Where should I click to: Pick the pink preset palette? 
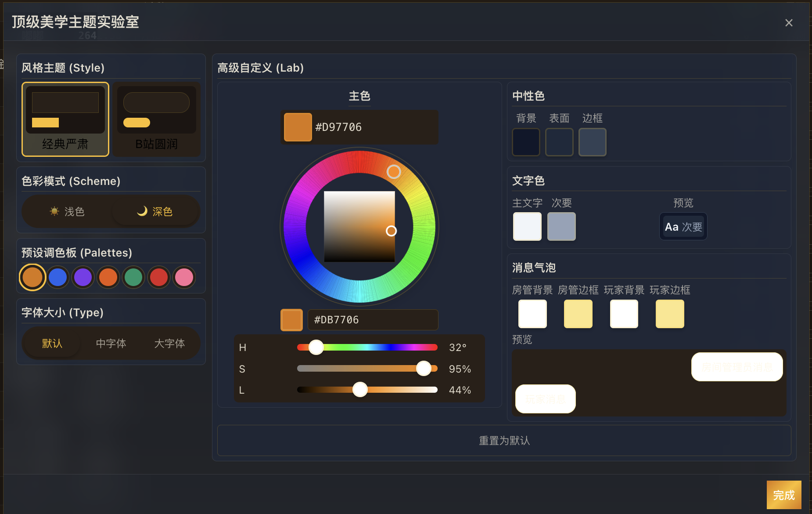tap(184, 277)
